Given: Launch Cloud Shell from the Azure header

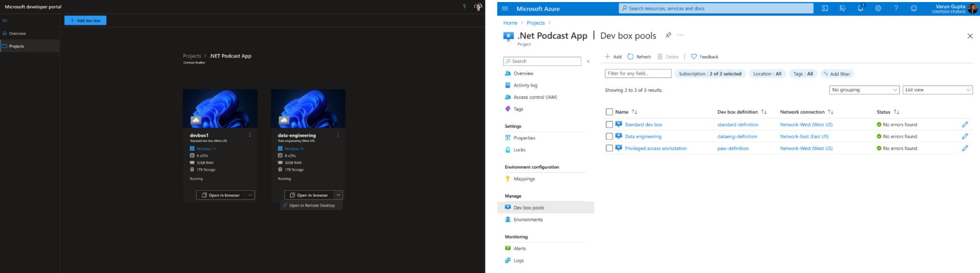Looking at the screenshot, I should [825, 9].
